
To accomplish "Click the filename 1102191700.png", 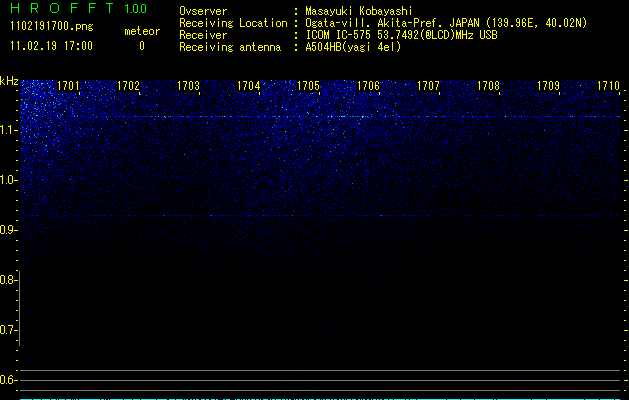I will pos(52,27).
